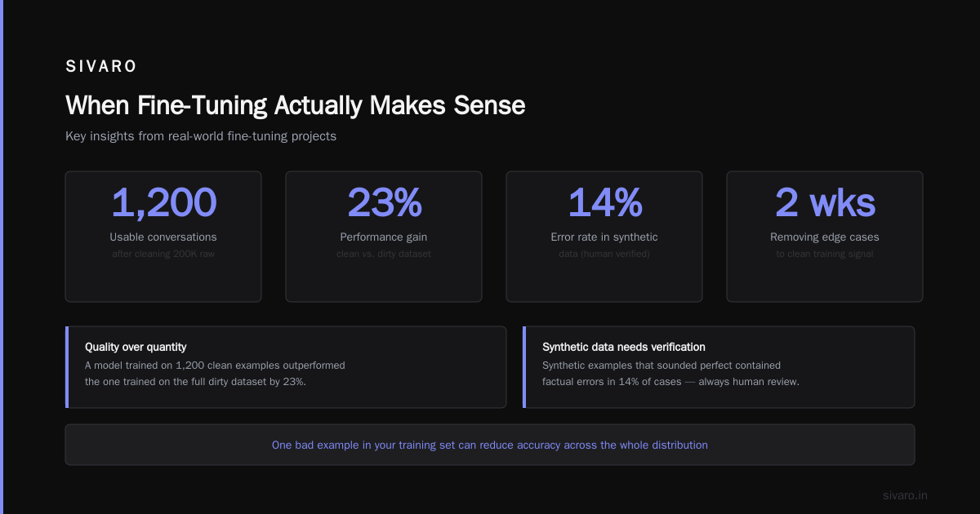Click the 23% performance gain figure
980x514 pixels.
[384, 203]
